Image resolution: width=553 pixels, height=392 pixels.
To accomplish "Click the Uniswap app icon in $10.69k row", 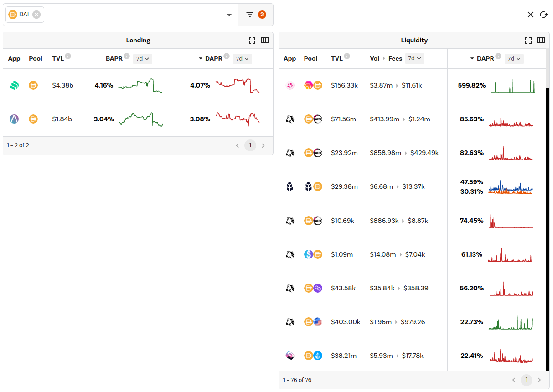I will (289, 221).
